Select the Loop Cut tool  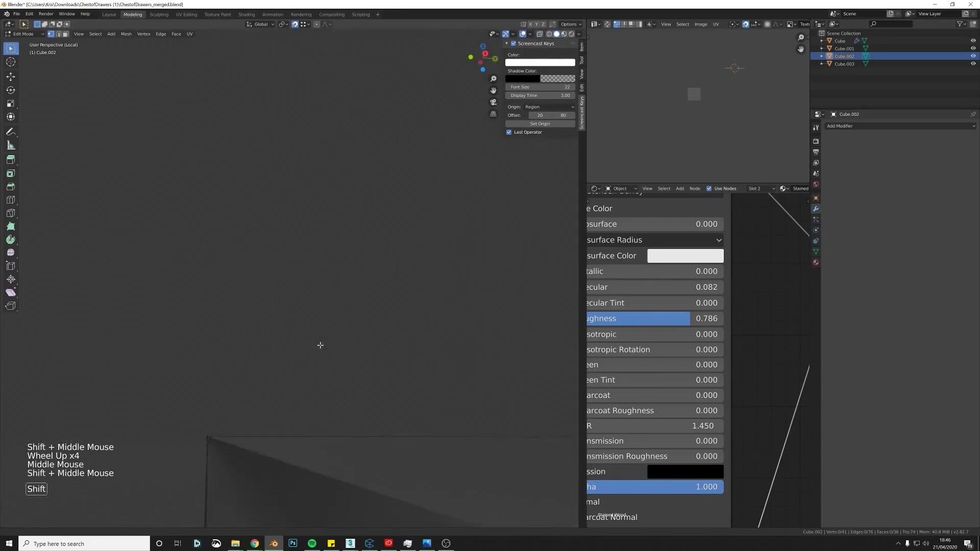coord(11,200)
